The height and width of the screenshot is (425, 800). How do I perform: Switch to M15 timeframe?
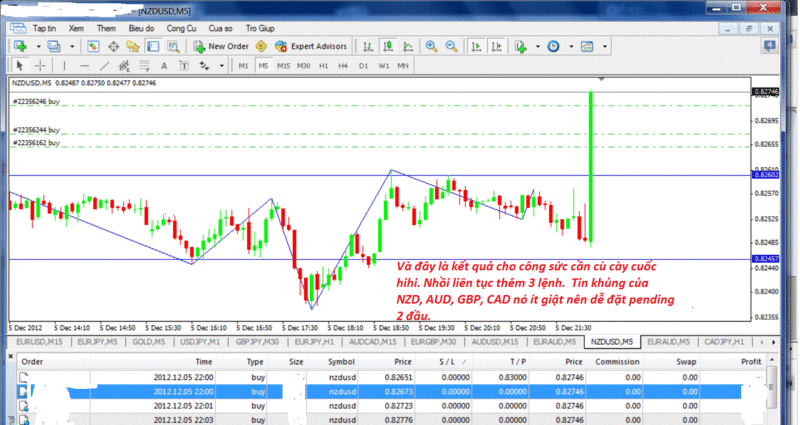click(283, 66)
